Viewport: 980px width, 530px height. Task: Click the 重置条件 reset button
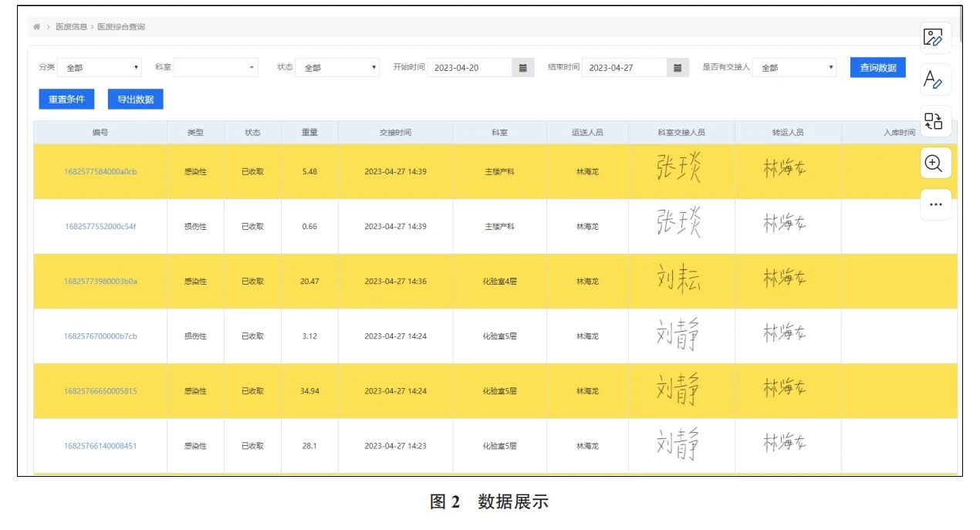[x=65, y=99]
